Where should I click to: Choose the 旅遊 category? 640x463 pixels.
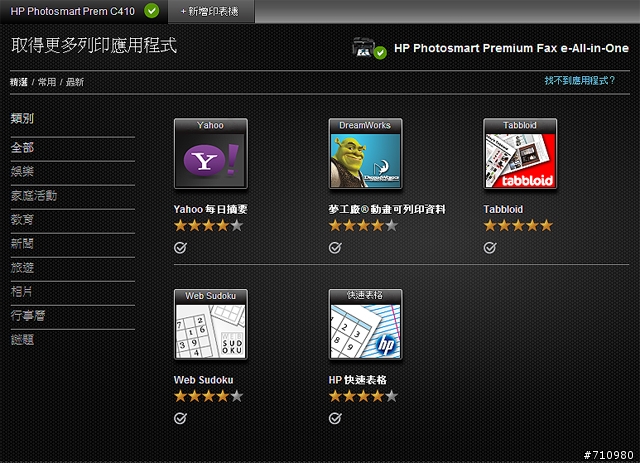(x=22, y=268)
